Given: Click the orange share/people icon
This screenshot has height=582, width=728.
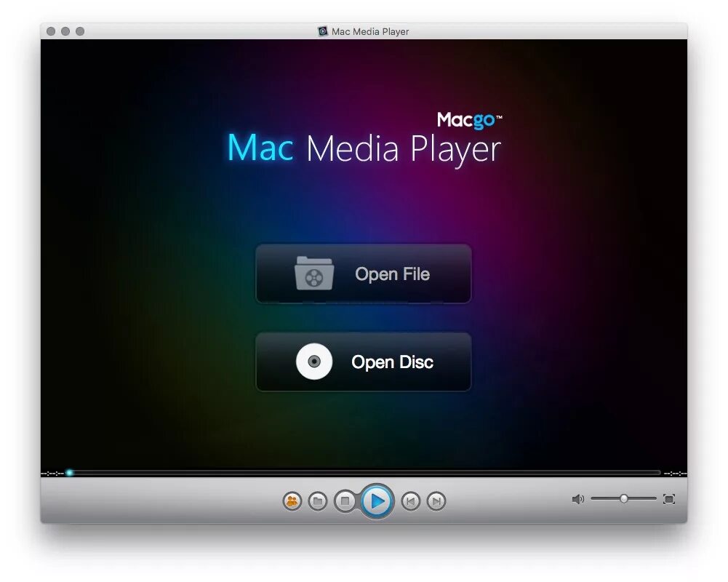Looking at the screenshot, I should [292, 501].
